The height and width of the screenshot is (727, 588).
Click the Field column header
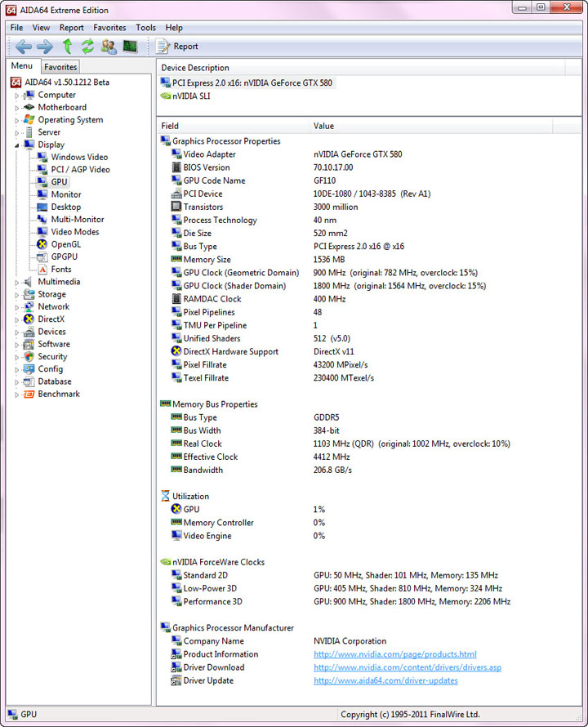point(234,126)
